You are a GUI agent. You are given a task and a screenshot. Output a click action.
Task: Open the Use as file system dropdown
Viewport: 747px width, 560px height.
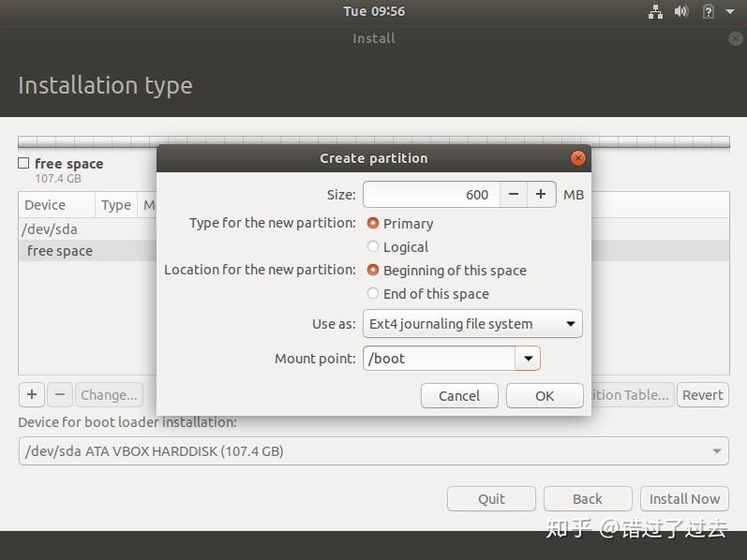472,324
